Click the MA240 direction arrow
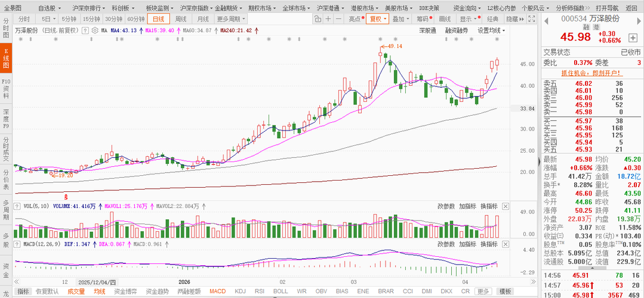Image resolution: width=644 pixels, height=298 pixels. tap(257, 30)
